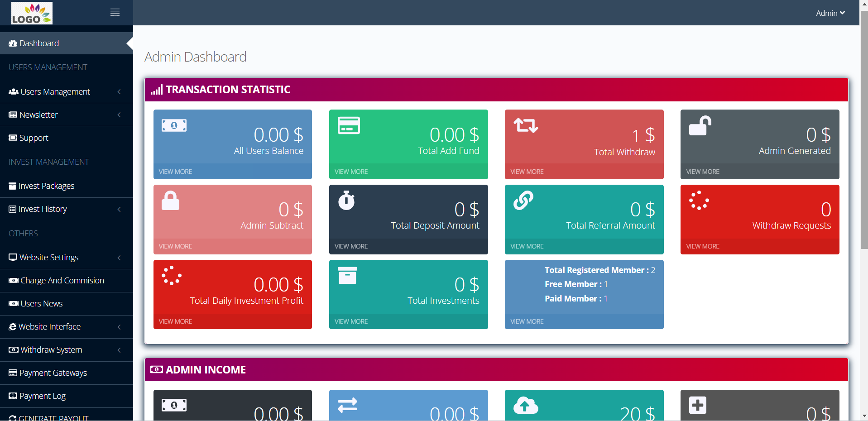Click the Invest Packages archive icon
Image resolution: width=868 pixels, height=421 pixels.
pyautogui.click(x=13, y=186)
